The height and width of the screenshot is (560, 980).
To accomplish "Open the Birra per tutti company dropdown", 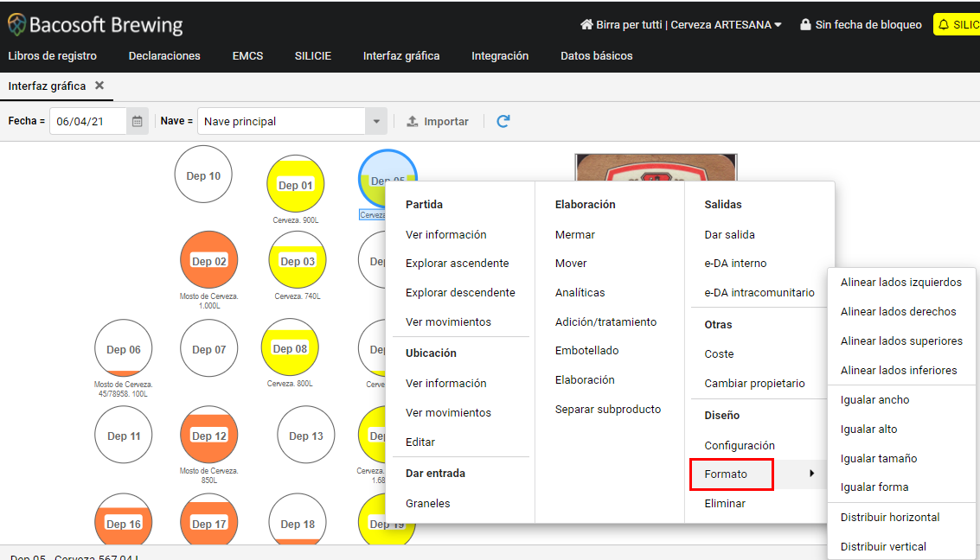I will [x=682, y=25].
